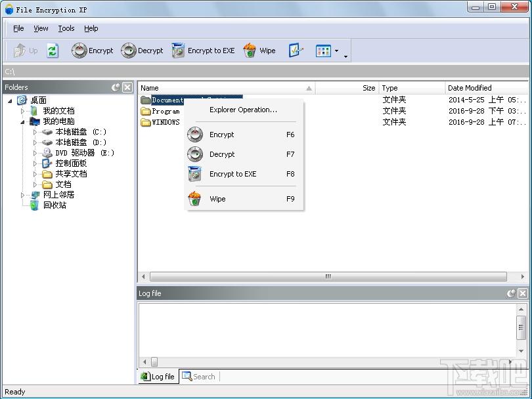This screenshot has height=399, width=532.
Task: Sort by the Name column header
Action: (x=227, y=88)
